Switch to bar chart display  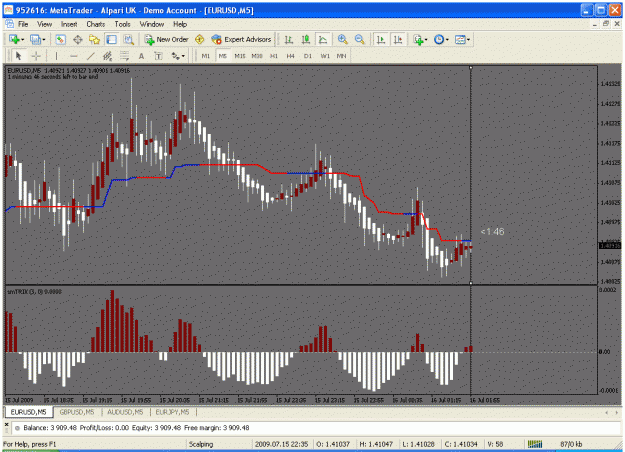(289, 39)
